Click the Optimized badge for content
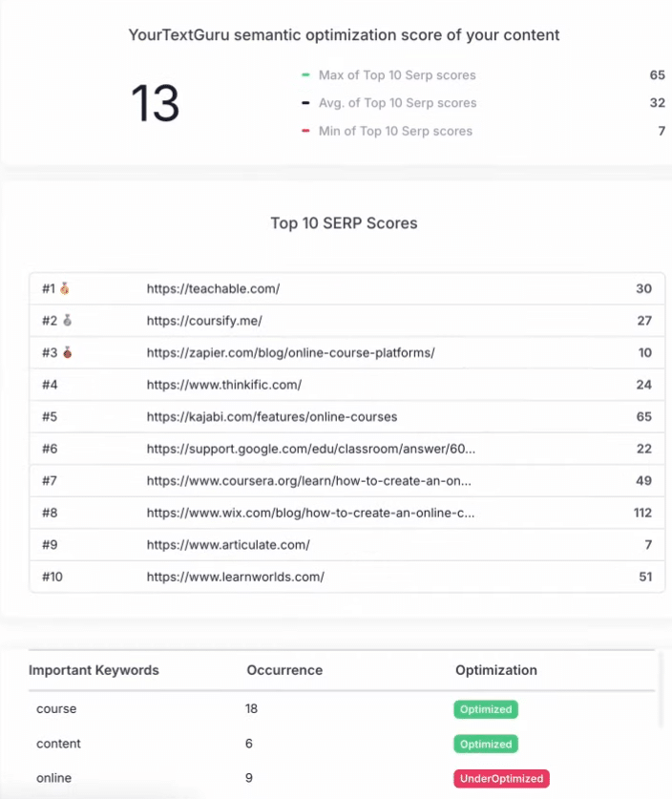This screenshot has width=672, height=799. coord(486,744)
